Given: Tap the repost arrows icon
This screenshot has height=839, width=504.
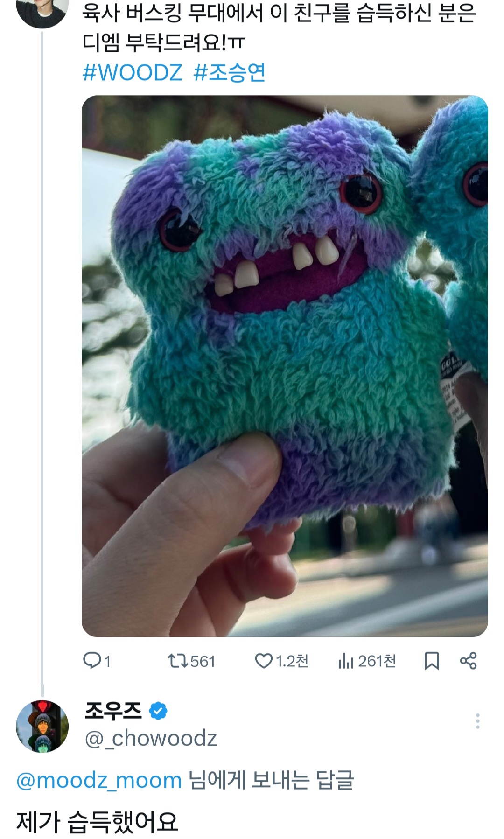Looking at the screenshot, I should [x=178, y=661].
